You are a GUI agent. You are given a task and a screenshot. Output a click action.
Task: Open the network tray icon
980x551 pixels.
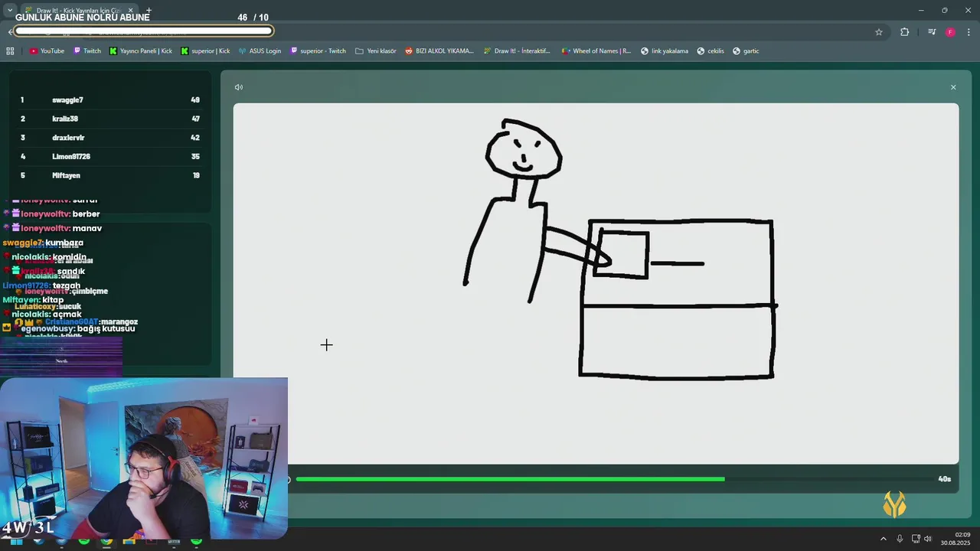[x=916, y=539]
